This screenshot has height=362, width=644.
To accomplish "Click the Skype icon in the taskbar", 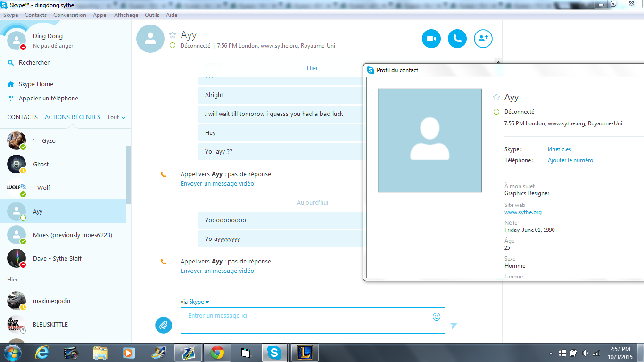I will (274, 353).
